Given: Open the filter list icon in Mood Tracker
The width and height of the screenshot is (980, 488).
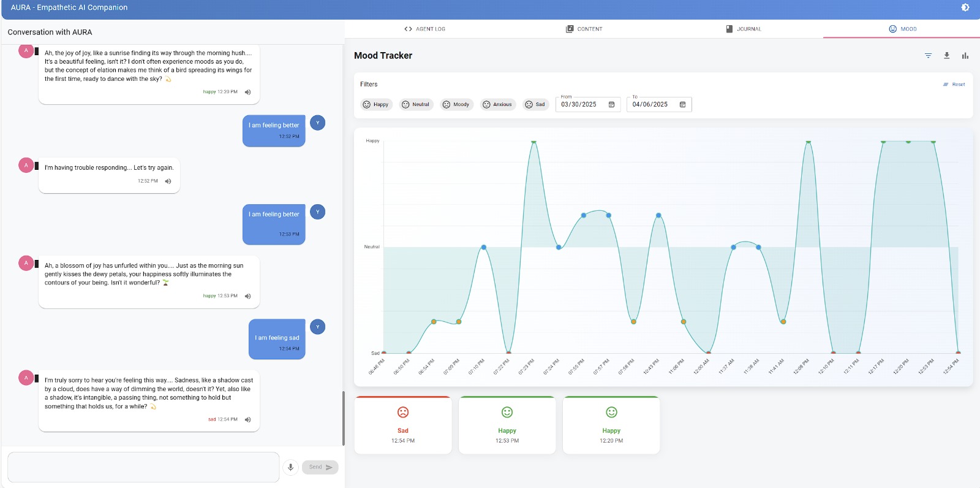Looking at the screenshot, I should point(928,56).
